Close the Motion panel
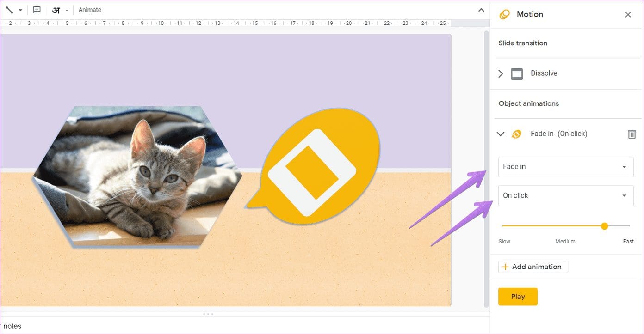The height and width of the screenshot is (334, 644). click(628, 15)
